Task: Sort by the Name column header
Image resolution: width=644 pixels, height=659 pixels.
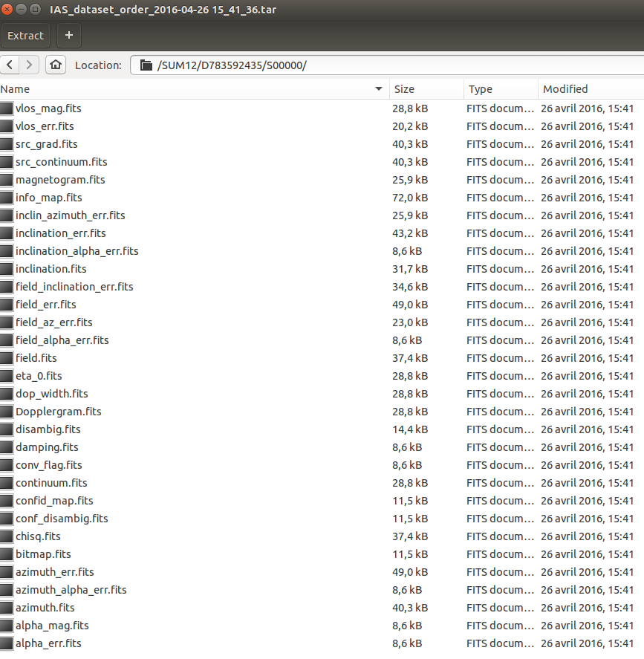Action: pos(194,89)
